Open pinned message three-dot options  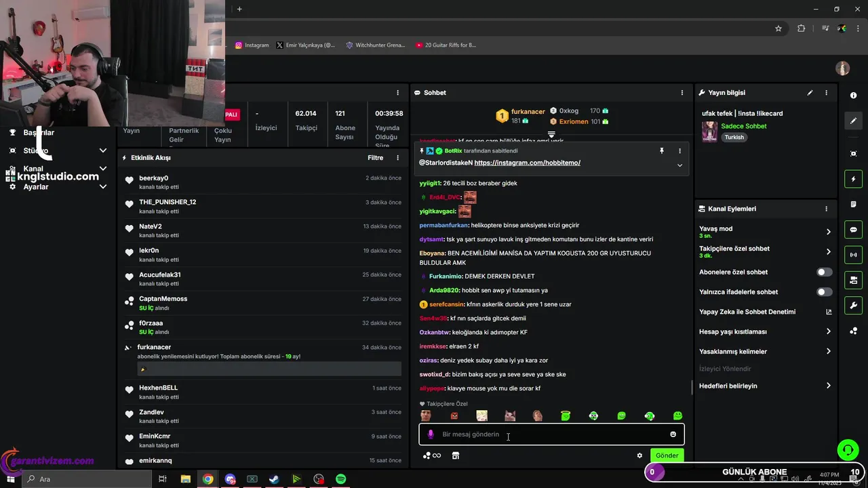[x=679, y=151]
